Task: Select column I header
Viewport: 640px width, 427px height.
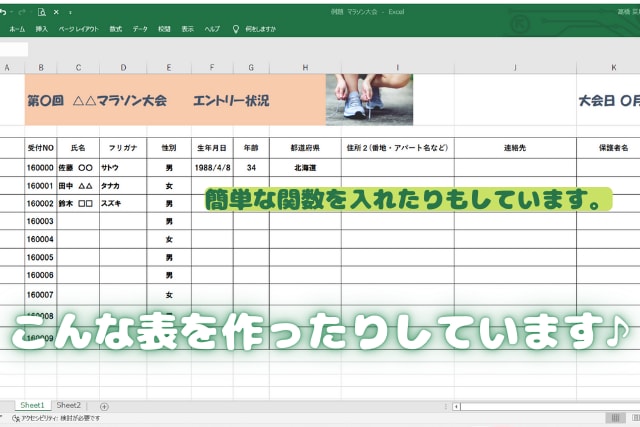Action: click(x=398, y=68)
